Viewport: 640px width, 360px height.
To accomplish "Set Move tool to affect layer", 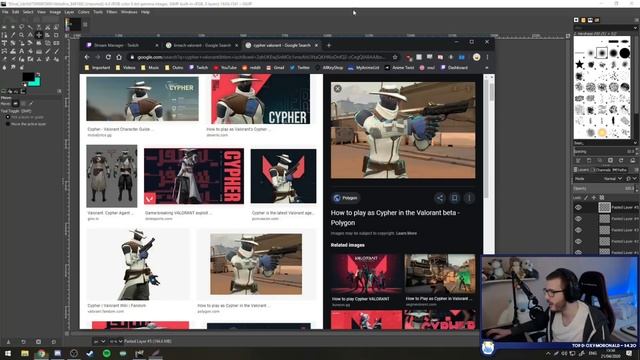I will pos(16,104).
